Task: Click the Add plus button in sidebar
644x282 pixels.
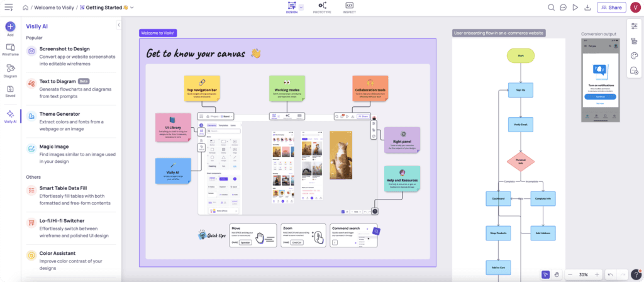Action: 10,27
